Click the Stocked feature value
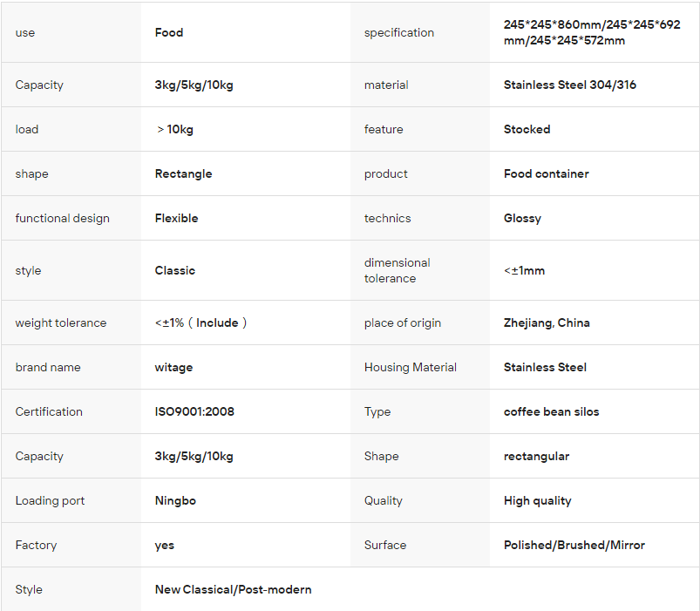The image size is (700, 611). pos(527,129)
